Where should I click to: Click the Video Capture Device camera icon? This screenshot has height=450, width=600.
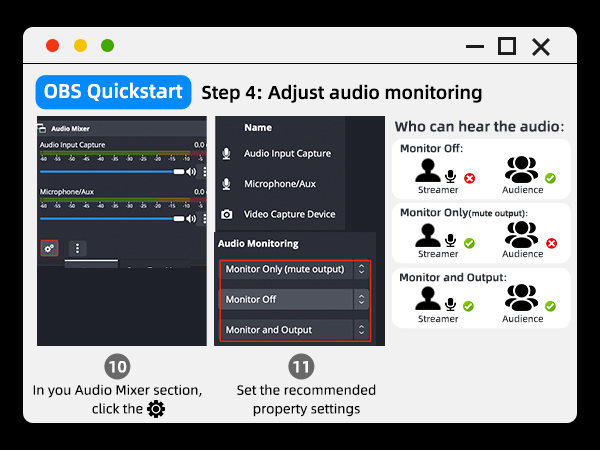(227, 214)
